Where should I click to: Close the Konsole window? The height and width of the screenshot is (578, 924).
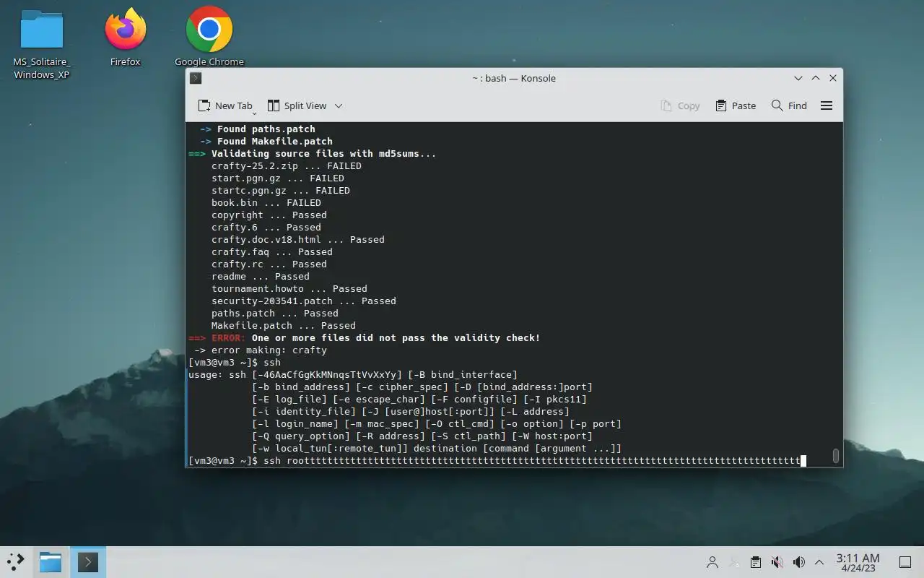pos(833,78)
